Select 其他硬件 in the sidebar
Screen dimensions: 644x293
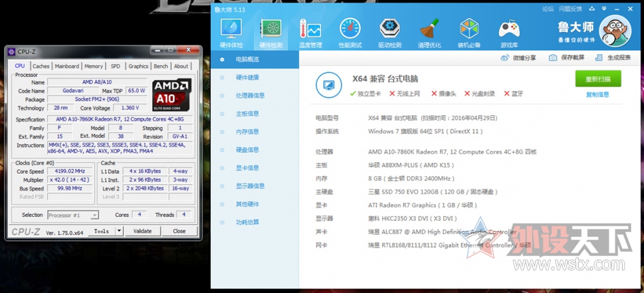pyautogui.click(x=255, y=204)
